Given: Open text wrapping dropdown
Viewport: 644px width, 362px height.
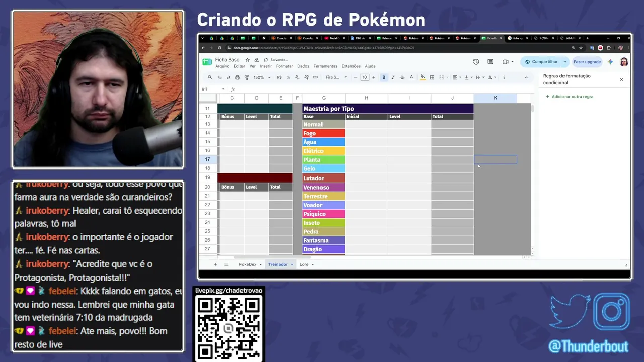Looking at the screenshot, I should [x=479, y=77].
